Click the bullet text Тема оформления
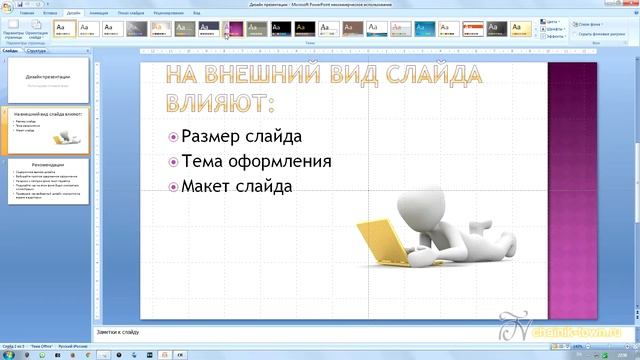640x360 pixels. [x=256, y=161]
